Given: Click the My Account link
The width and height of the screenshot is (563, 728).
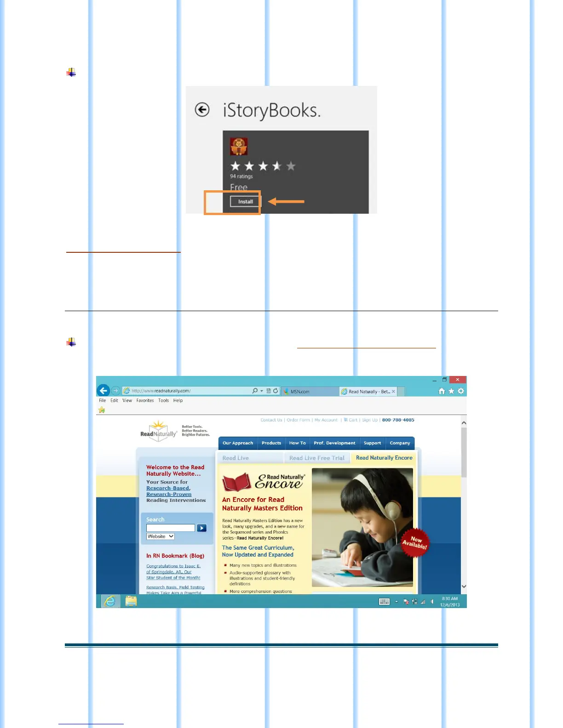Looking at the screenshot, I should point(326,420).
